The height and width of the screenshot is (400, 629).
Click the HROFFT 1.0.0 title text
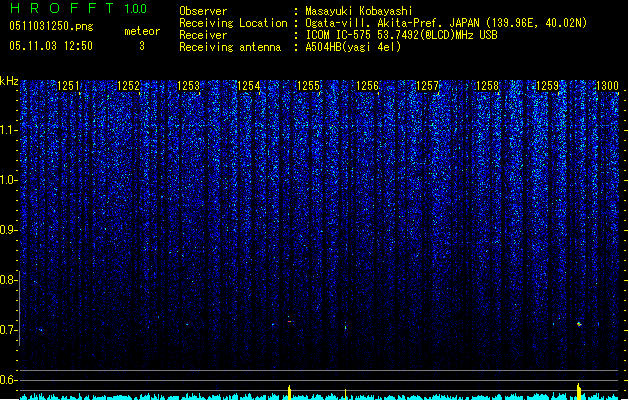pyautogui.click(x=78, y=8)
